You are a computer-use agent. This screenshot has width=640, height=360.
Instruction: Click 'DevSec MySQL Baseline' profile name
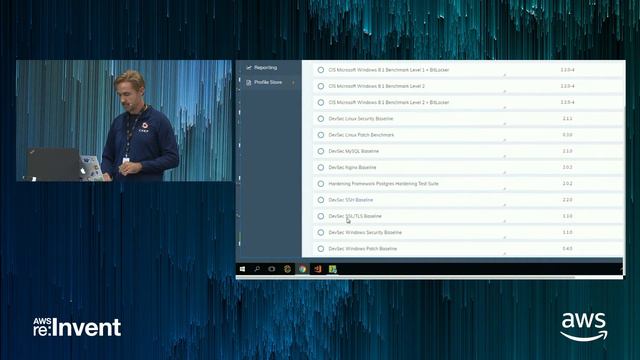pyautogui.click(x=353, y=151)
